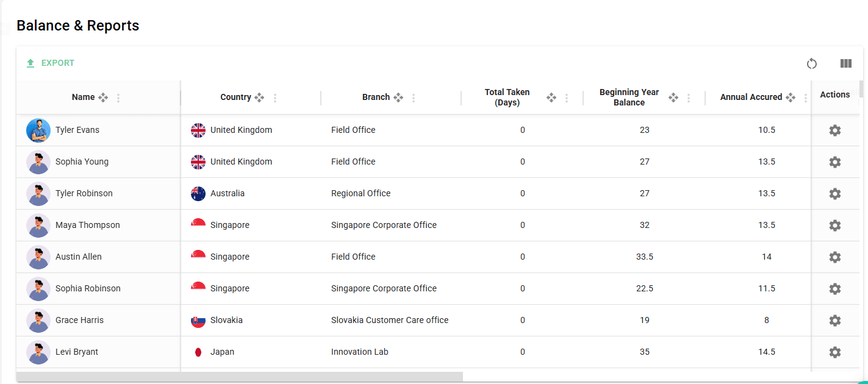This screenshot has width=868, height=384.
Task: Click the move icon beside Country header
Action: click(x=259, y=98)
